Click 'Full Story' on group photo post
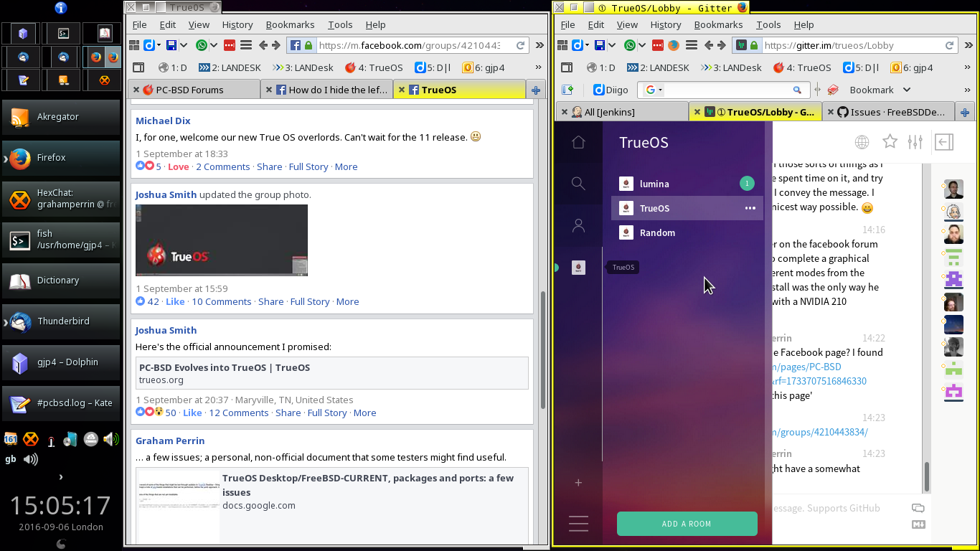 tap(310, 301)
